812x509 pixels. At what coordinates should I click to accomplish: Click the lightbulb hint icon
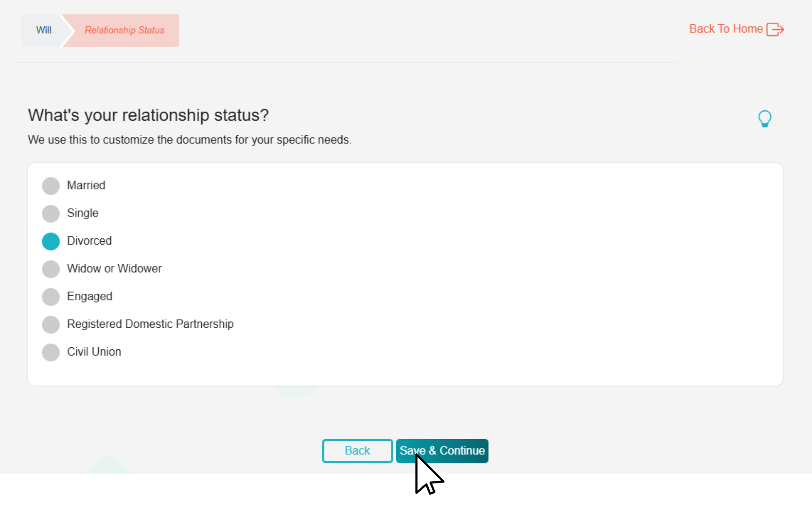(764, 119)
